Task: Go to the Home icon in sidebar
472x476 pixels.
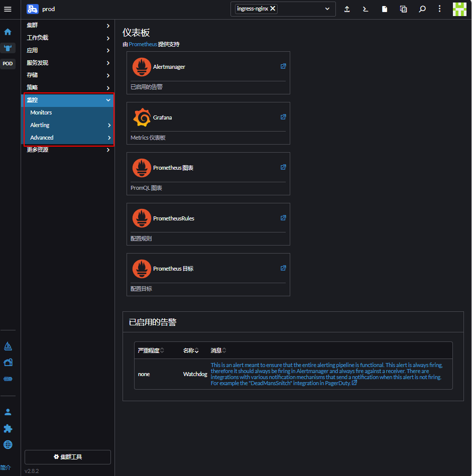Action: click(8, 32)
